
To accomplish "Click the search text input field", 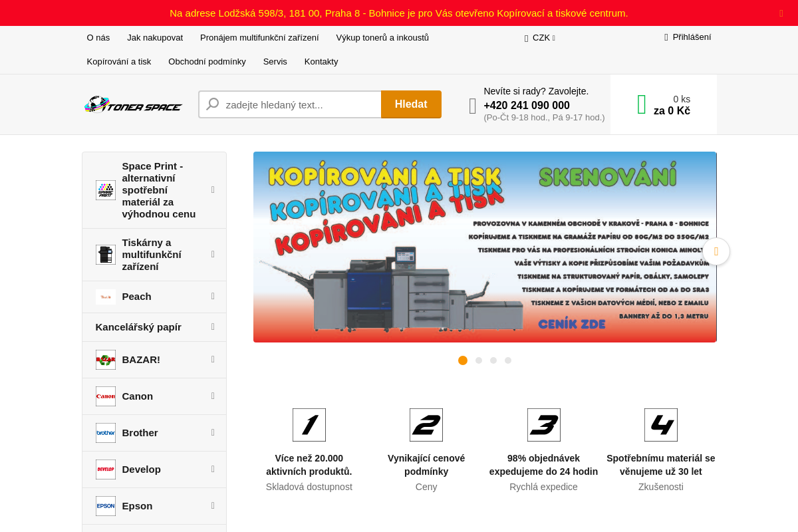I will click(x=299, y=104).
